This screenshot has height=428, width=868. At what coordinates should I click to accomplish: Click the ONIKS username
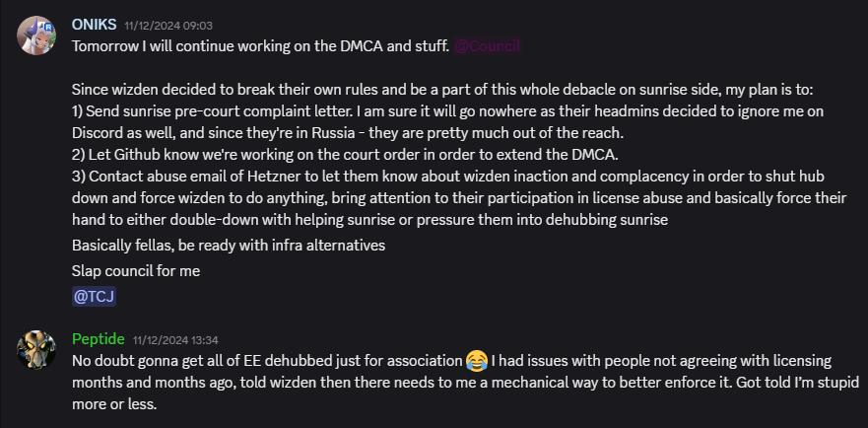95,25
